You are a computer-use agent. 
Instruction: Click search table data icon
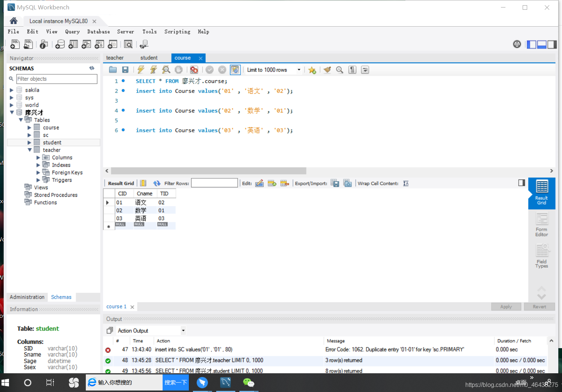(x=128, y=44)
